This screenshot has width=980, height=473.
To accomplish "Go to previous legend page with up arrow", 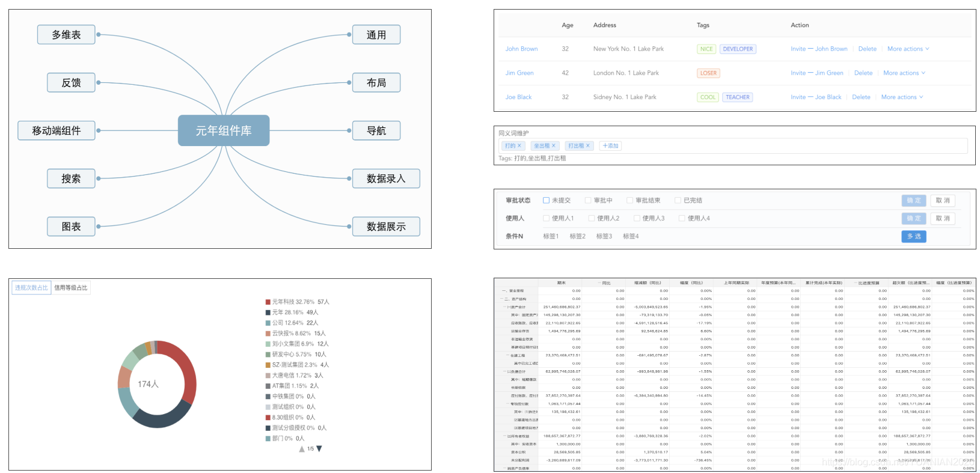I will (x=302, y=449).
